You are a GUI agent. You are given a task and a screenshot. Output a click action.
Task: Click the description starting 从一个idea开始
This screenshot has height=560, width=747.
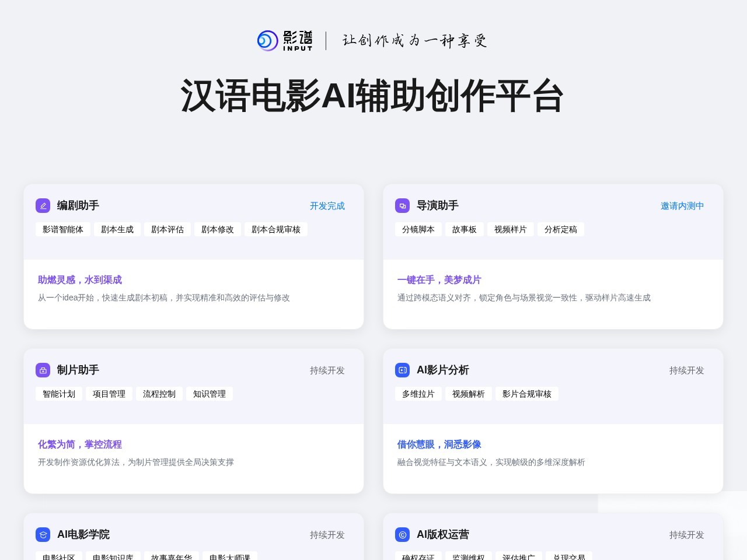point(164,298)
